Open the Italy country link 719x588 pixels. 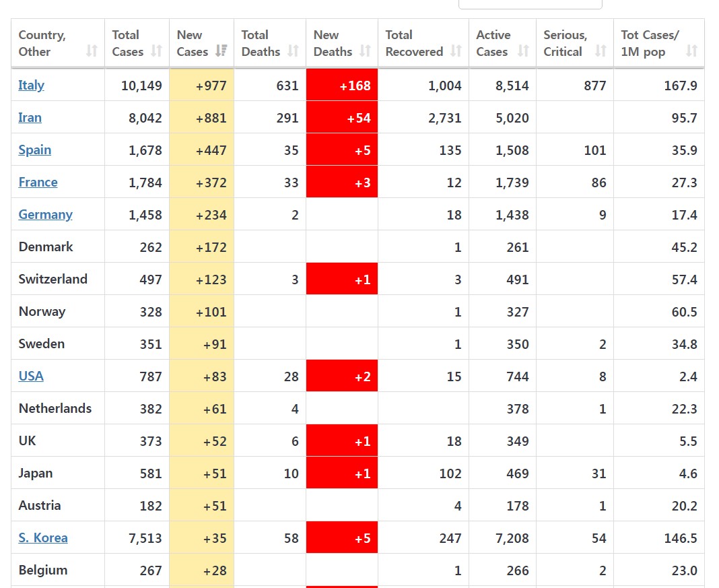point(32,85)
